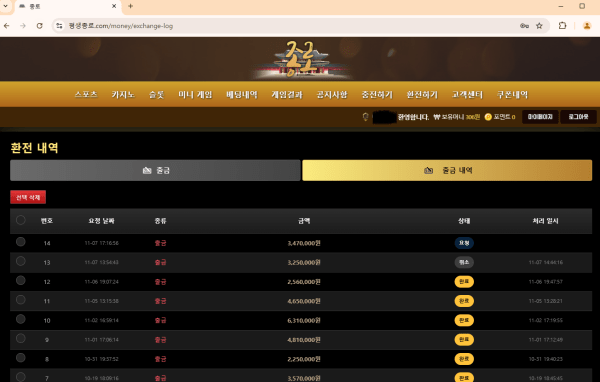Image resolution: width=600 pixels, height=382 pixels.
Task: Click the 로그아웃 button
Action: 578,117
